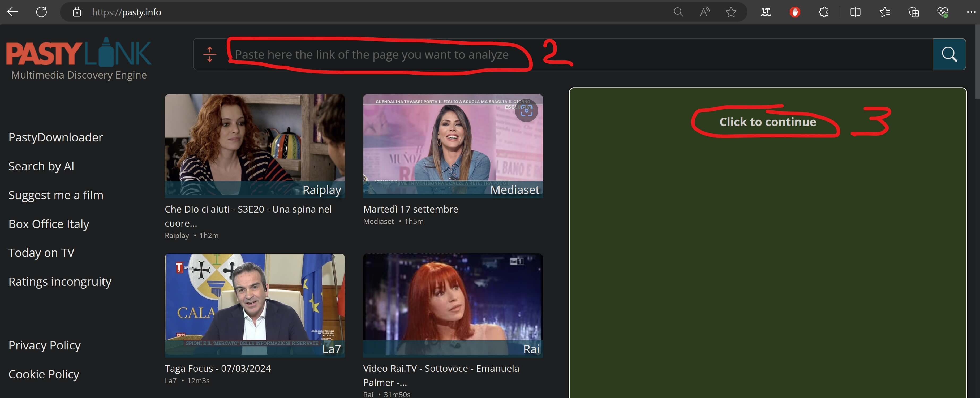Image resolution: width=980 pixels, height=398 pixels.
Task: Open the favorites list icon
Action: point(884,12)
